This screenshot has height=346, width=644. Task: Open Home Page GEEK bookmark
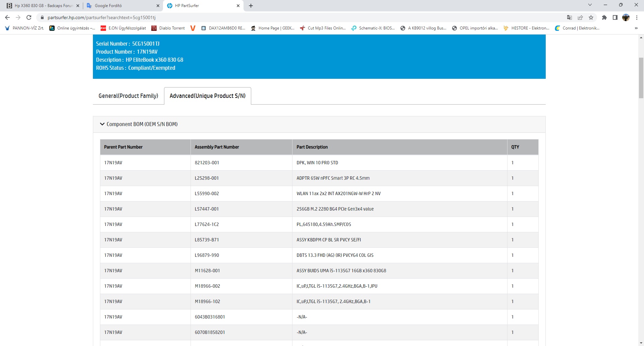click(273, 28)
